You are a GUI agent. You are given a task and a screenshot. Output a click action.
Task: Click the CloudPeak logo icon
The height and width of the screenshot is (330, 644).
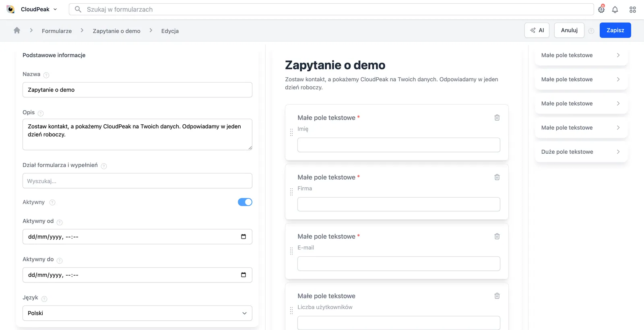point(11,9)
